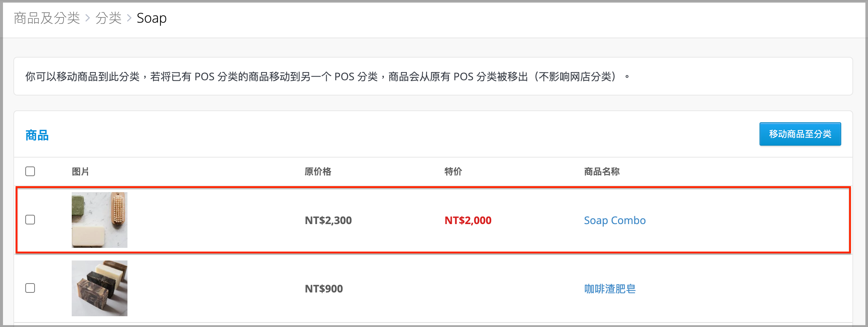868x327 pixels.
Task: Click the 原价格 column header
Action: coord(318,171)
